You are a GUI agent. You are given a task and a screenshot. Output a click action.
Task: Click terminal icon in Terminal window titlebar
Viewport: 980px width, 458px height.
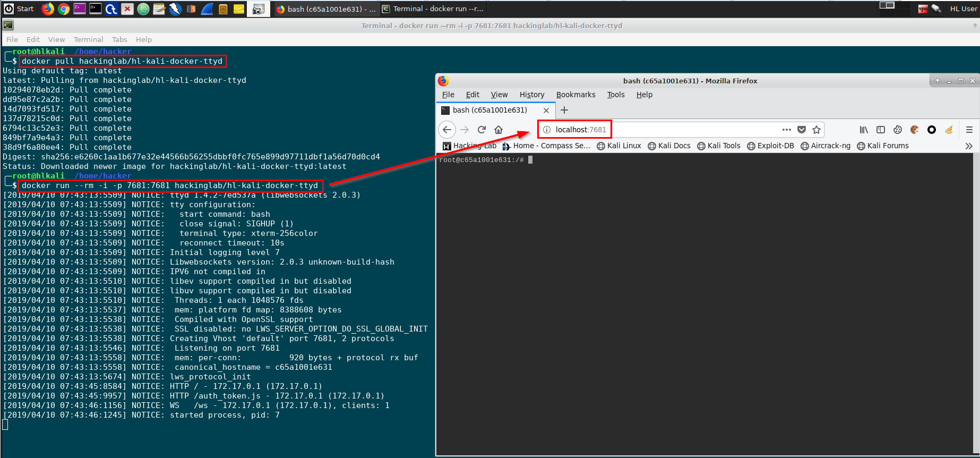pyautogui.click(x=8, y=25)
